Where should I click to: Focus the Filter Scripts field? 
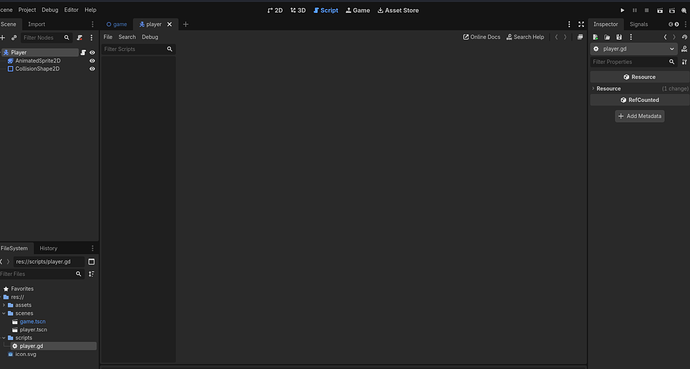138,49
